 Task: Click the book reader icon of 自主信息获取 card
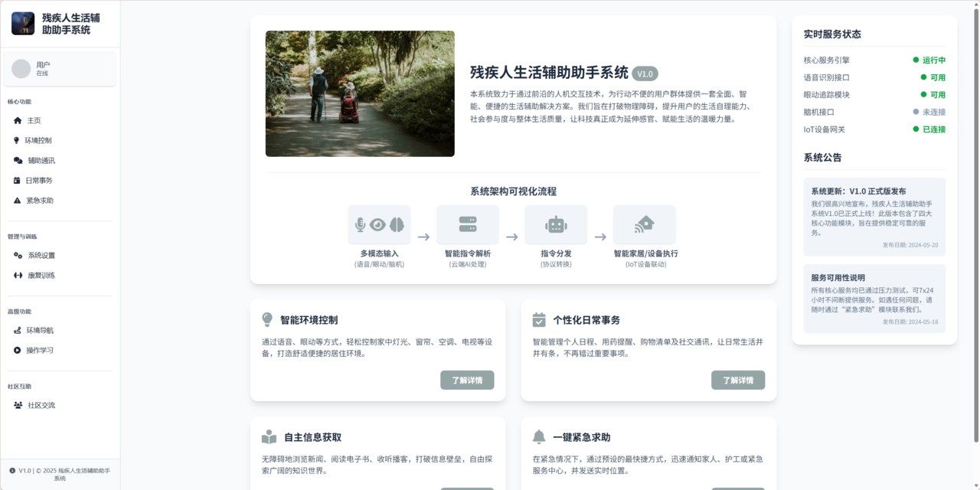[269, 437]
